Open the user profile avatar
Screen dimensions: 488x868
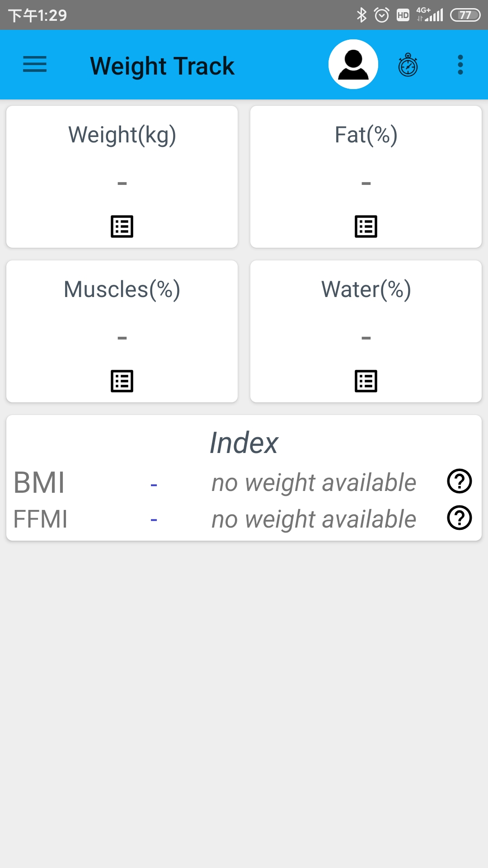pyautogui.click(x=353, y=64)
